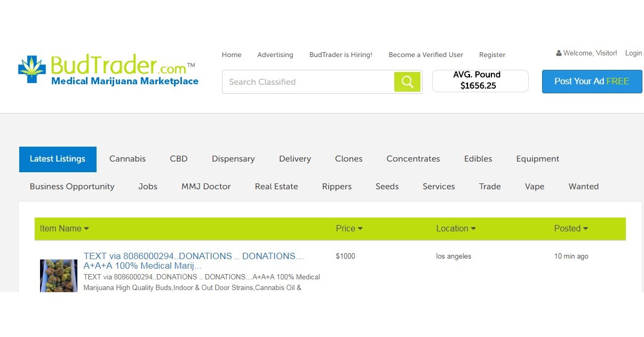The image size is (644, 337).
Task: Click the AVG. Pound price box
Action: pos(480,81)
